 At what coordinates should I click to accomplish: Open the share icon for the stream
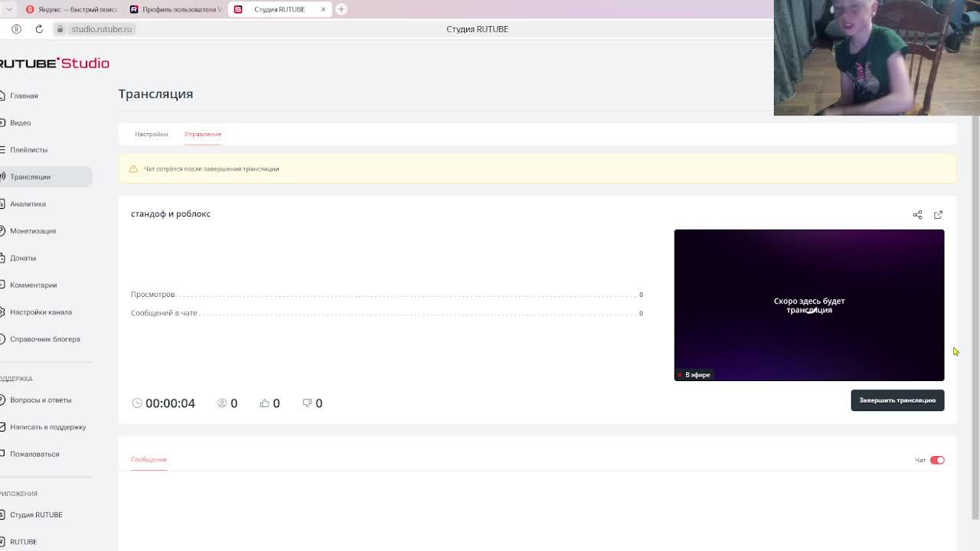[917, 214]
